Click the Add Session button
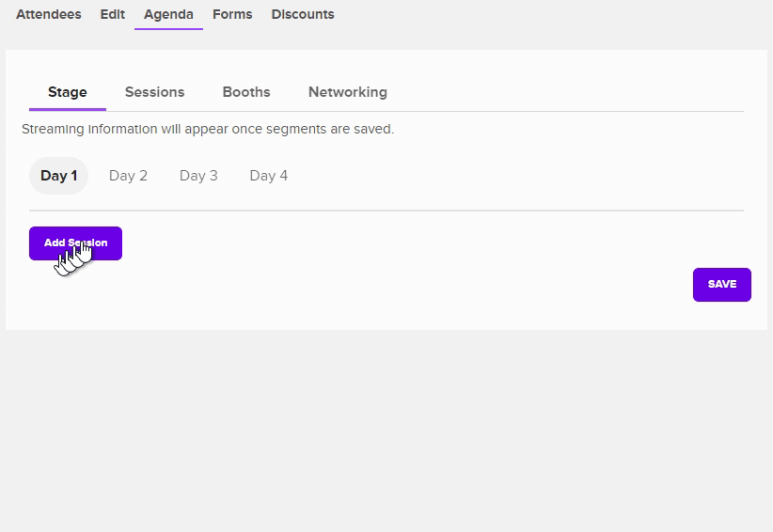The image size is (773, 532). click(75, 243)
